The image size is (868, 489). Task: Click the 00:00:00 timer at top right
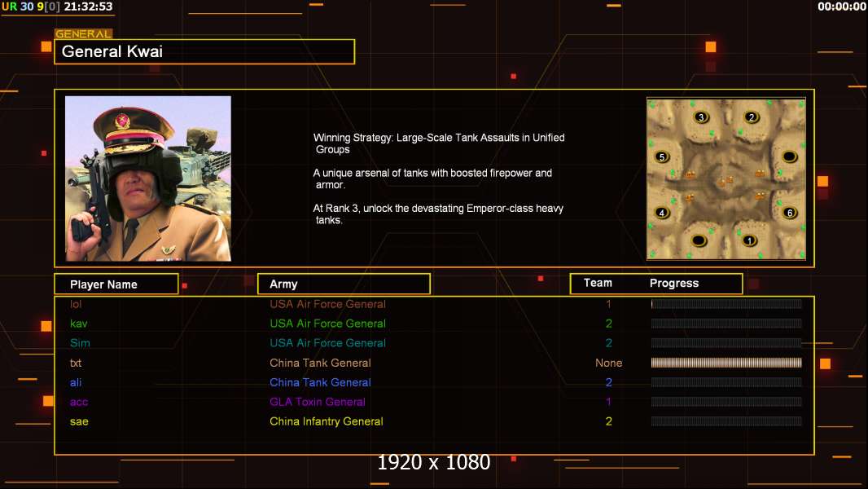(x=842, y=7)
